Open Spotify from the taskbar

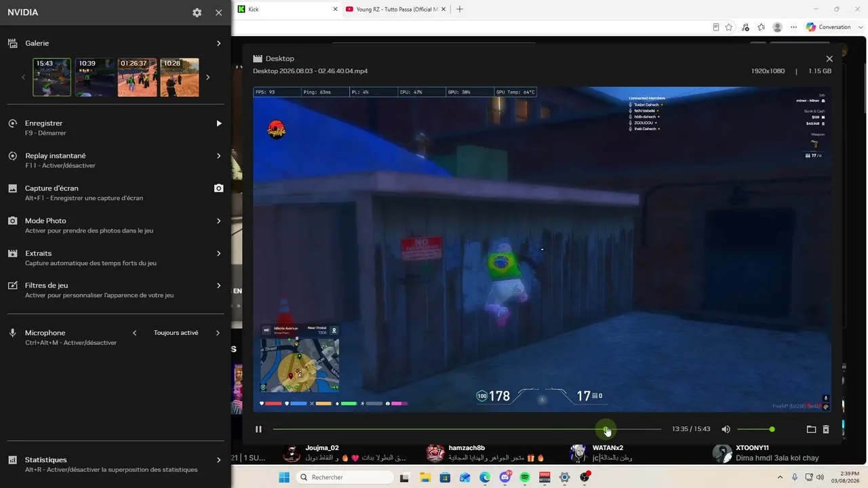(x=525, y=477)
